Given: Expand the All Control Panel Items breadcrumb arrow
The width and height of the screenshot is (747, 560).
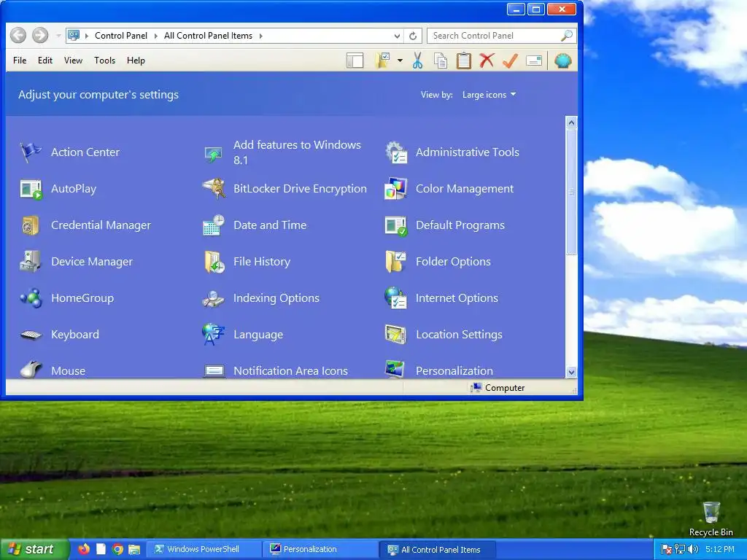Looking at the screenshot, I should click(x=261, y=36).
